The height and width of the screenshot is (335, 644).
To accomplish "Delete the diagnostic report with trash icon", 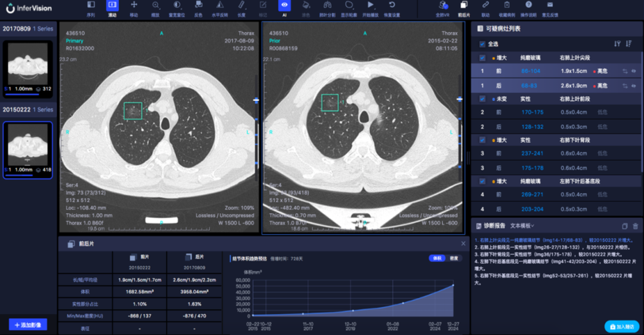I will click(636, 226).
